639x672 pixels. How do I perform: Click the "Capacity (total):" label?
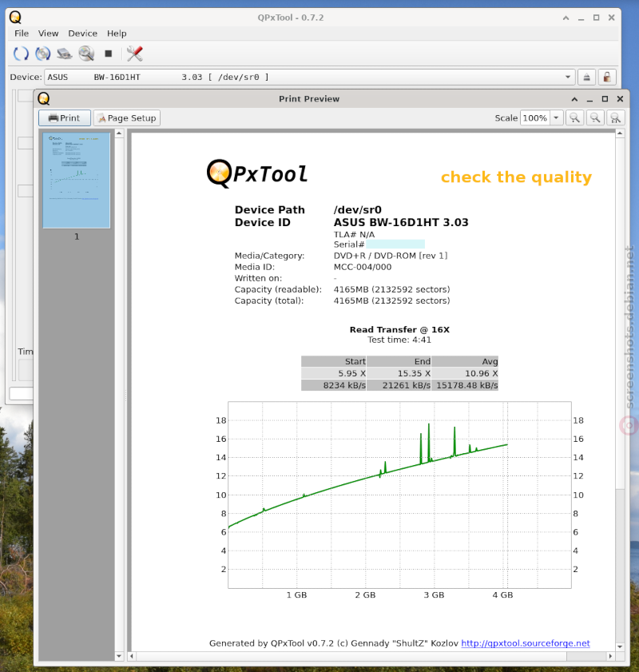coord(269,301)
